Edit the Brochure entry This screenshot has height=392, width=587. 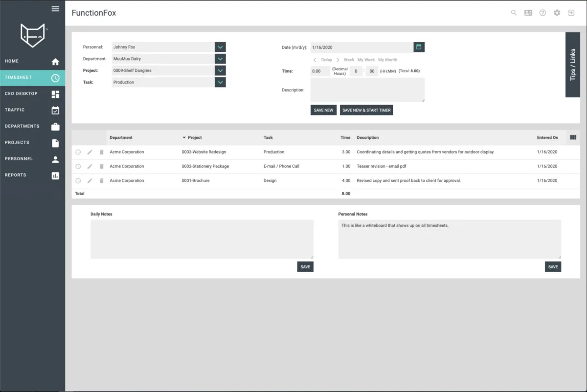pos(90,181)
